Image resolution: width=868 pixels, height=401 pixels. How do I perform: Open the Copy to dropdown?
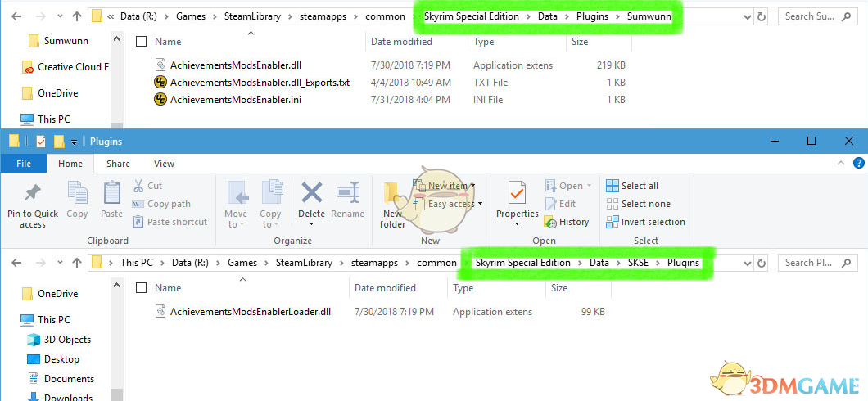(x=270, y=219)
